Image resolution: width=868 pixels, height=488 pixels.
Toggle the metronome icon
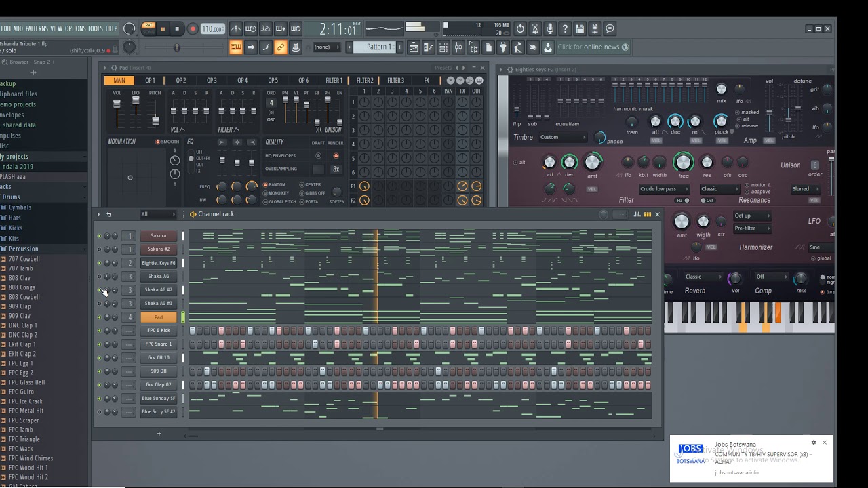pos(236,28)
